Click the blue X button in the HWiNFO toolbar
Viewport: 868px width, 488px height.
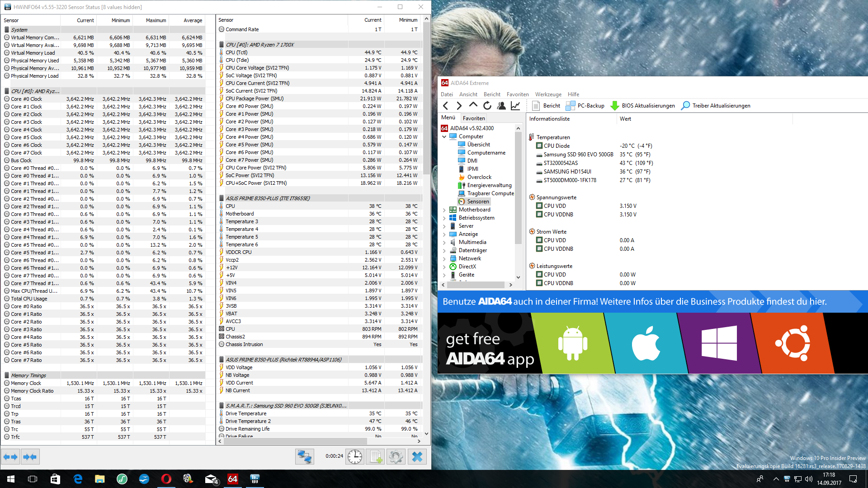coord(417,457)
